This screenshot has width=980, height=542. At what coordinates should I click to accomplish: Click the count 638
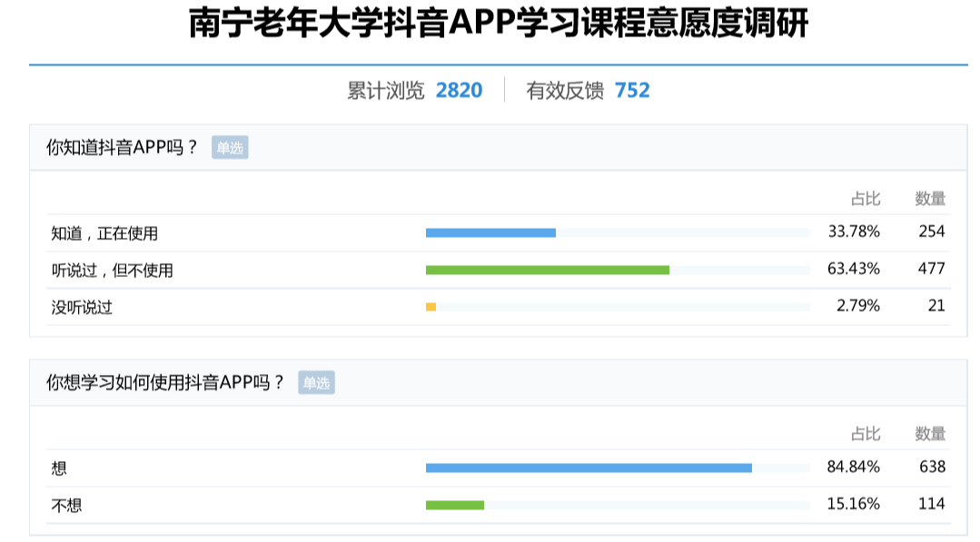point(932,467)
